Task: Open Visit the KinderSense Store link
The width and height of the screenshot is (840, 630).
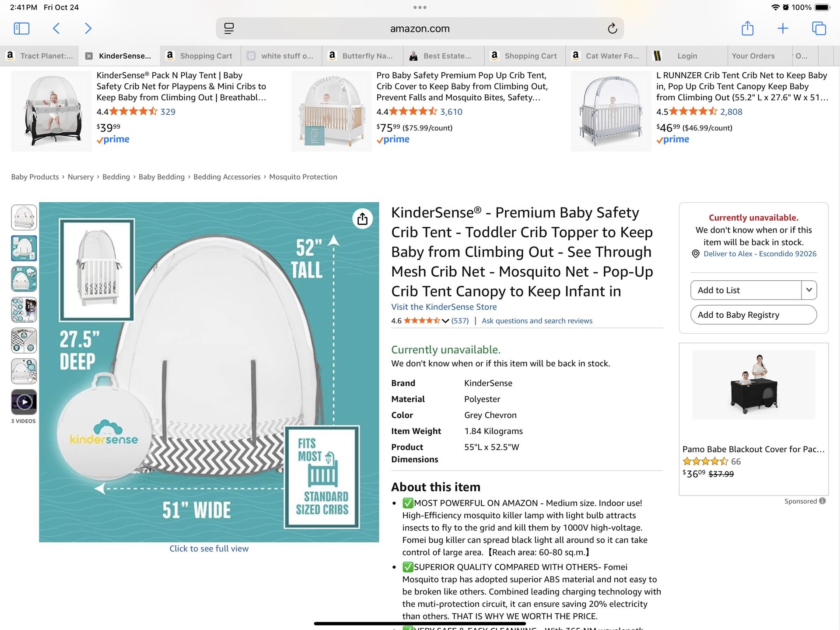Action: point(444,307)
